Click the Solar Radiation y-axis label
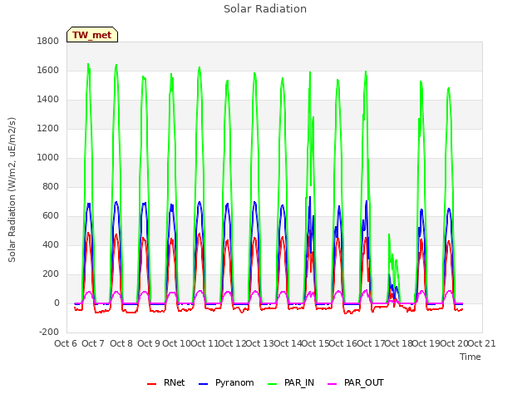Viewport: 532px width, 399px height. (x=12, y=190)
